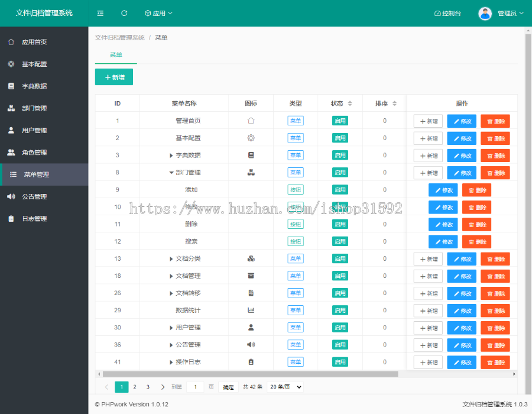This screenshot has width=532, height=414.
Task: Toggle the 启用 status of 管理首页
Action: coord(340,121)
